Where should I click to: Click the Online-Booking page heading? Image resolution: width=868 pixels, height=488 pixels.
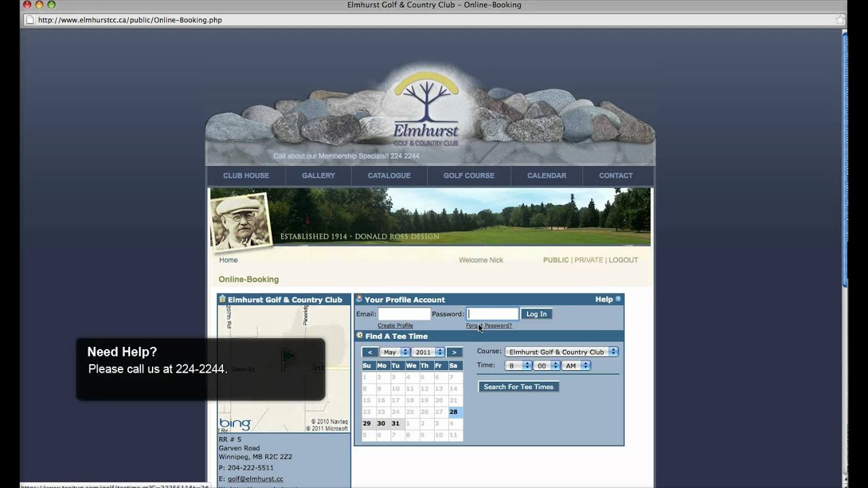248,279
